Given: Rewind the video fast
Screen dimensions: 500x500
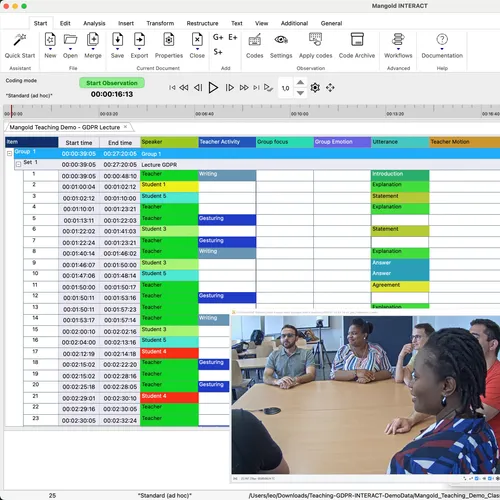Looking at the screenshot, I should (184, 88).
